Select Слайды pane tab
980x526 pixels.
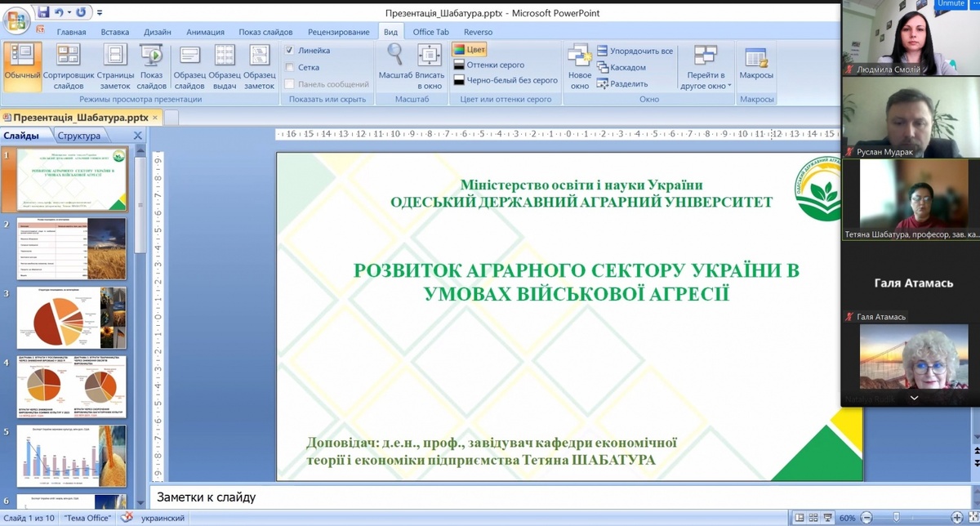click(22, 136)
